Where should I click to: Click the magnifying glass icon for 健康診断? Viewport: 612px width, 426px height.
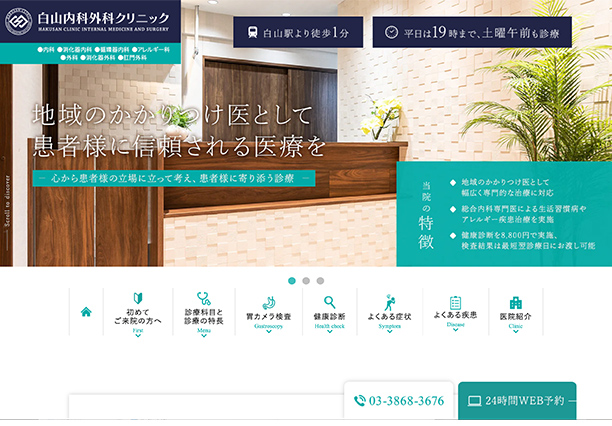(x=329, y=302)
